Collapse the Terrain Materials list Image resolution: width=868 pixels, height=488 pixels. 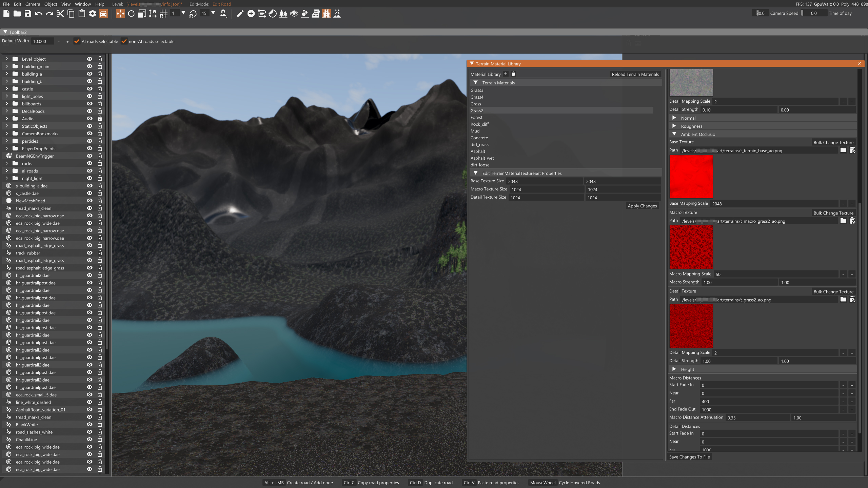click(476, 82)
